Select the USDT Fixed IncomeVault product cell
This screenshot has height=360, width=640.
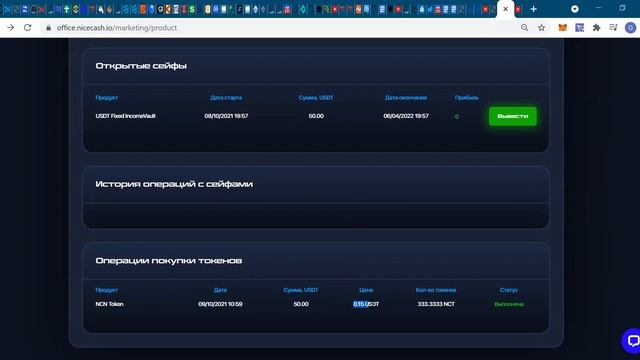tap(125, 116)
